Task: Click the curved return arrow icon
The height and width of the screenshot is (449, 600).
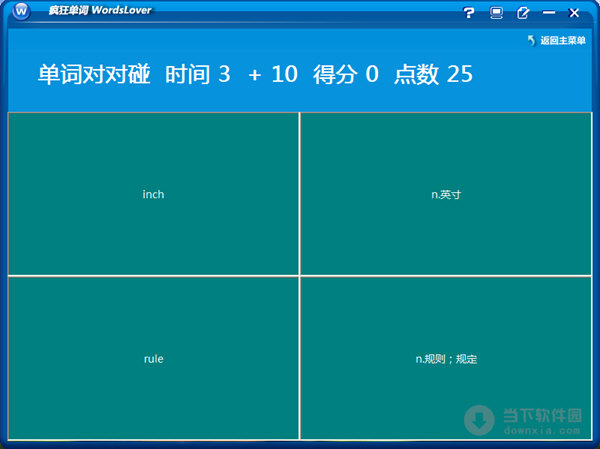Action: coord(531,41)
